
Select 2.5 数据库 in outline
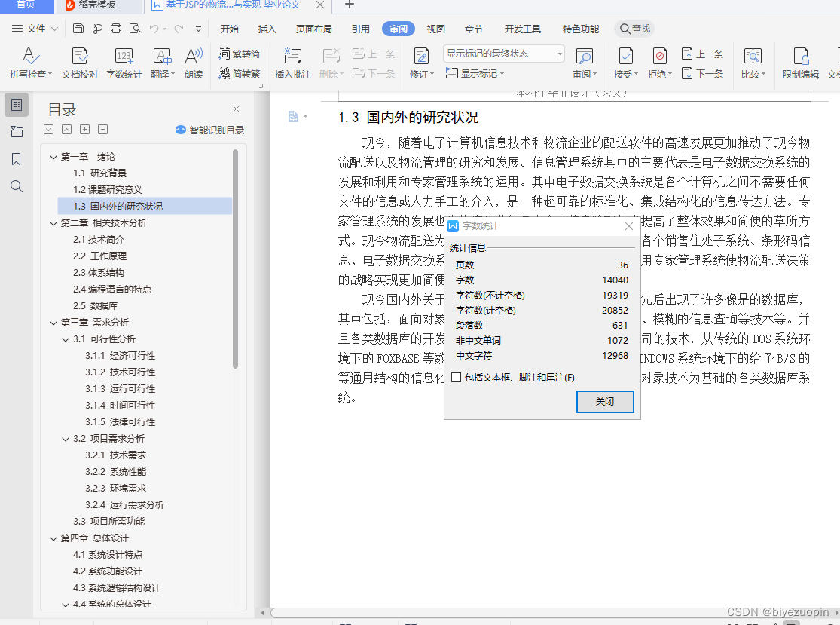click(96, 306)
